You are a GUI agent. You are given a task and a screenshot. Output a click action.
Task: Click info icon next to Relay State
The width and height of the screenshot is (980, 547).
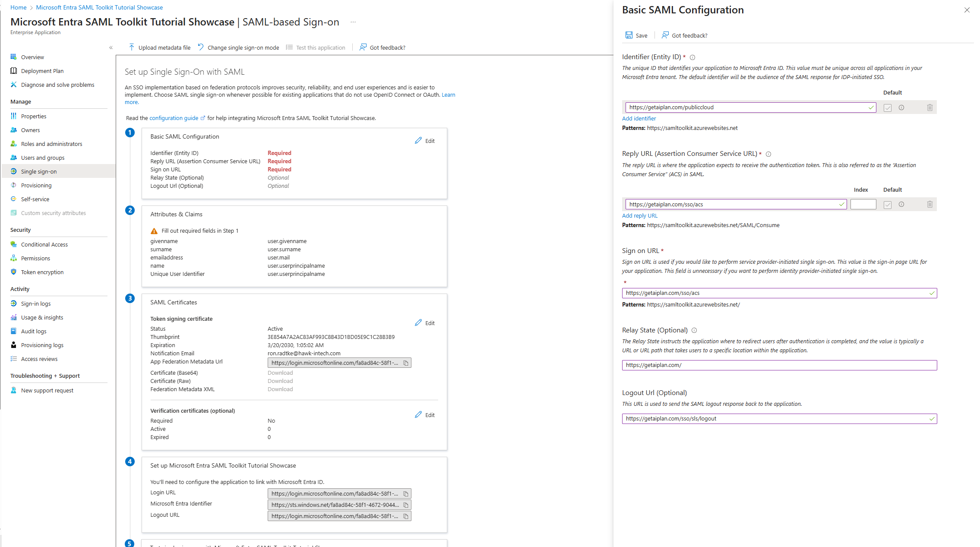click(x=694, y=330)
